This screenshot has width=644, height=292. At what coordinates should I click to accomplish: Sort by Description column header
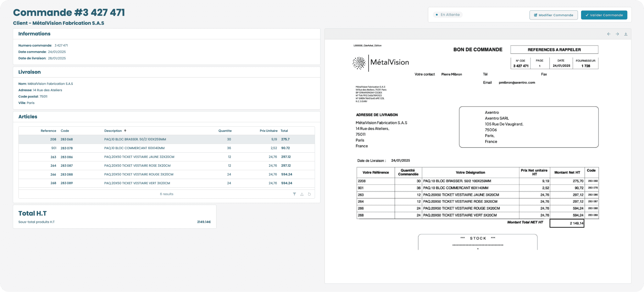click(x=115, y=131)
